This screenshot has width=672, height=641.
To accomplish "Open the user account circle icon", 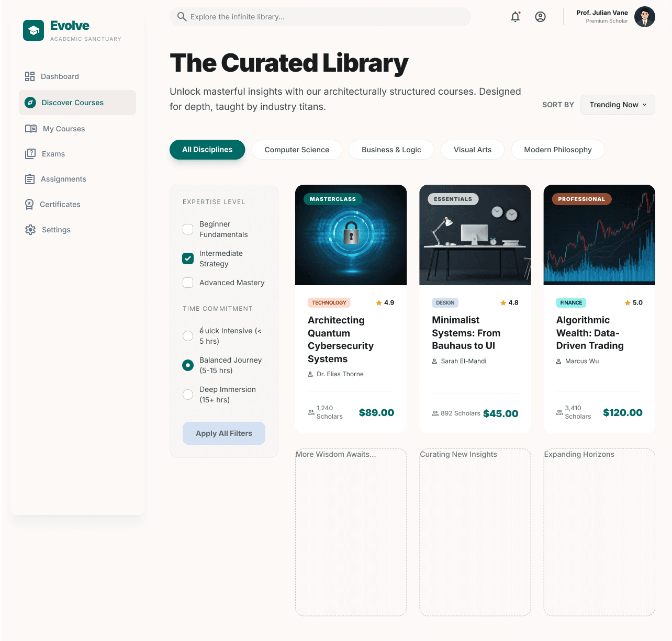I will click(x=540, y=17).
